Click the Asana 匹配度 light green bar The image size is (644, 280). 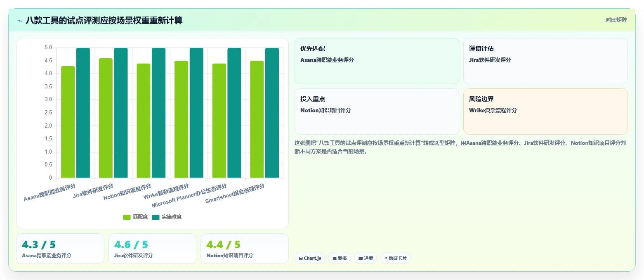(x=68, y=122)
